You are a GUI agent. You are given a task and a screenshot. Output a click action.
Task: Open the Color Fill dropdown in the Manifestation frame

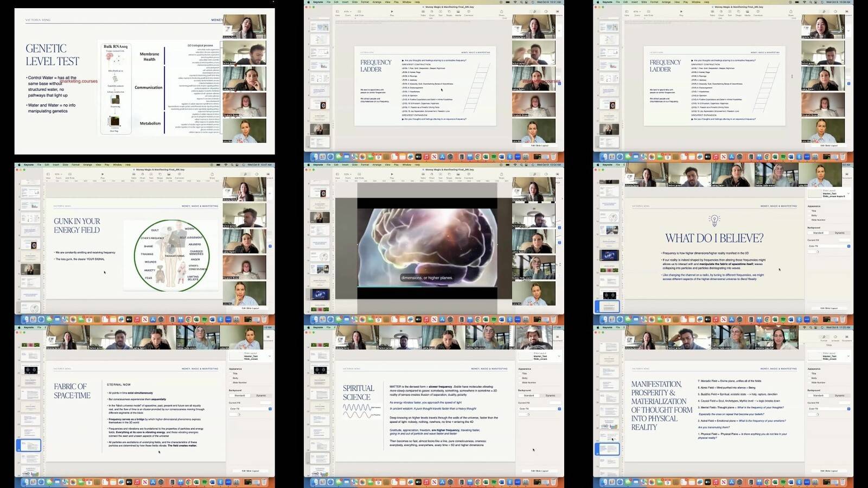click(829, 409)
